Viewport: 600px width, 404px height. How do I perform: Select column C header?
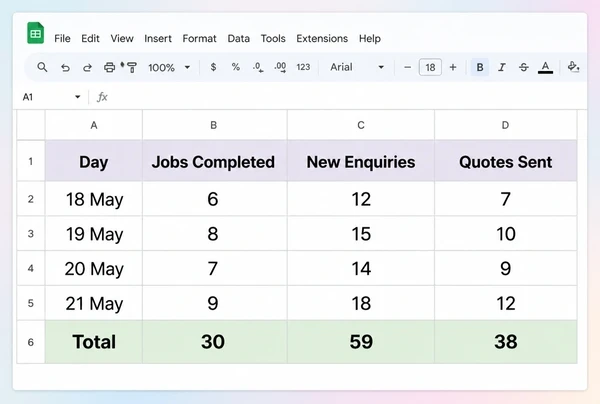pyautogui.click(x=361, y=125)
